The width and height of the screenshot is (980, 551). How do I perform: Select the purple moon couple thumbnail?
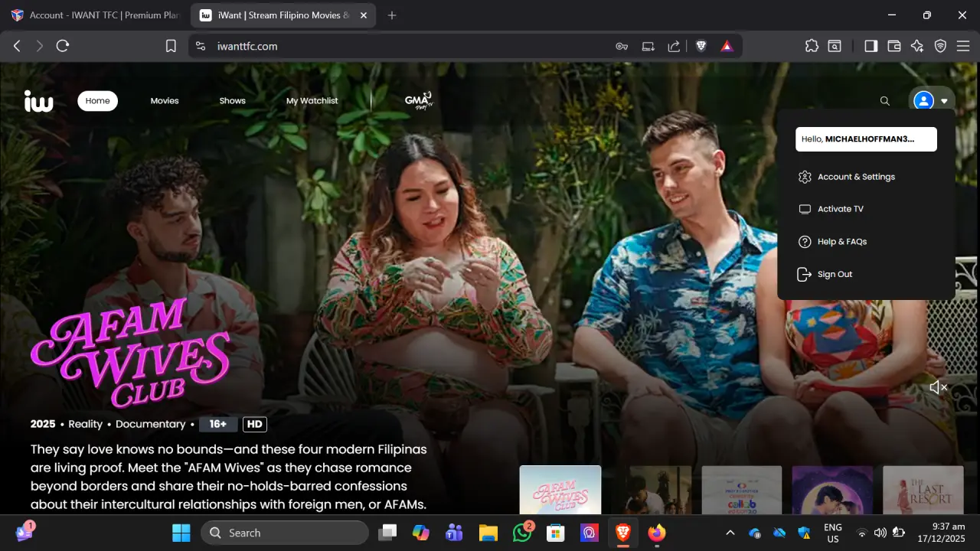click(832, 490)
